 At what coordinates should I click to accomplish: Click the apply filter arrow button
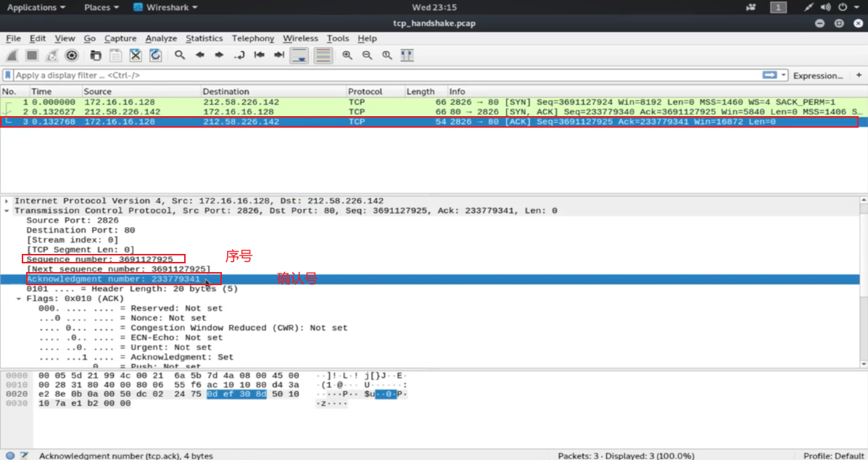click(769, 75)
